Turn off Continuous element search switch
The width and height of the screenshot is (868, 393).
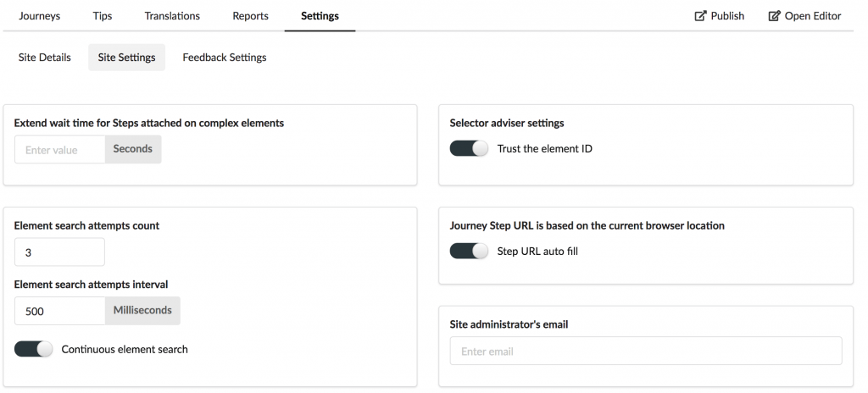[33, 349]
